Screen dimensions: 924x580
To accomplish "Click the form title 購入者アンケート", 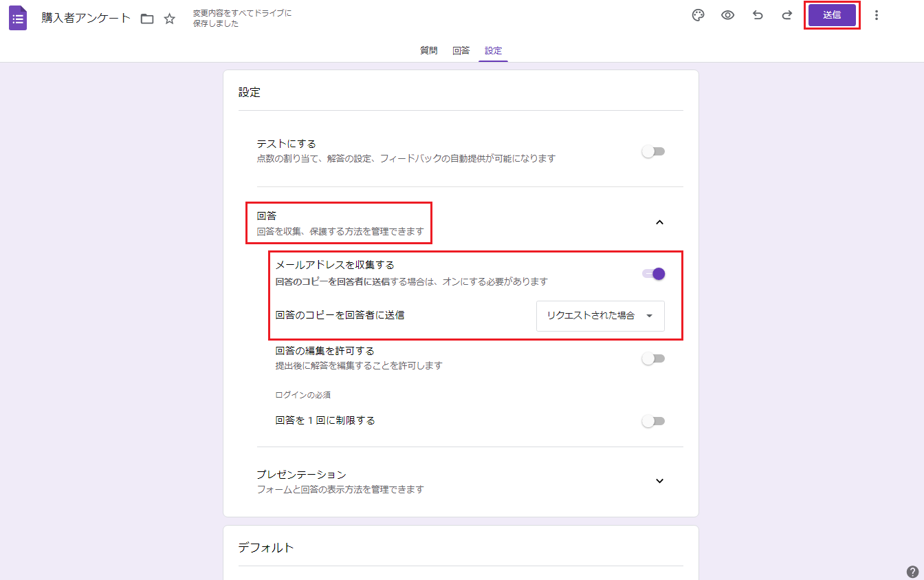I will tap(86, 19).
